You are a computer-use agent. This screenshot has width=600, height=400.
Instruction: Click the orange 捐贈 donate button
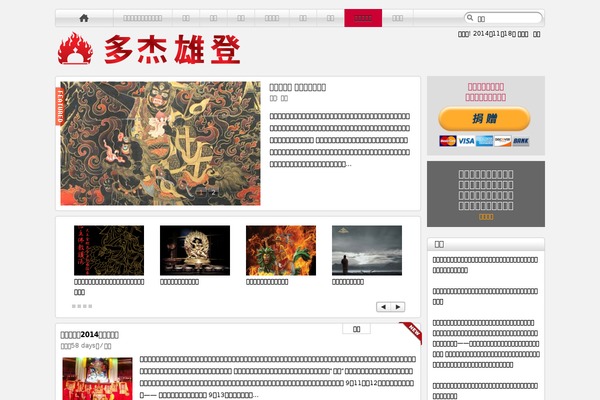click(484, 119)
